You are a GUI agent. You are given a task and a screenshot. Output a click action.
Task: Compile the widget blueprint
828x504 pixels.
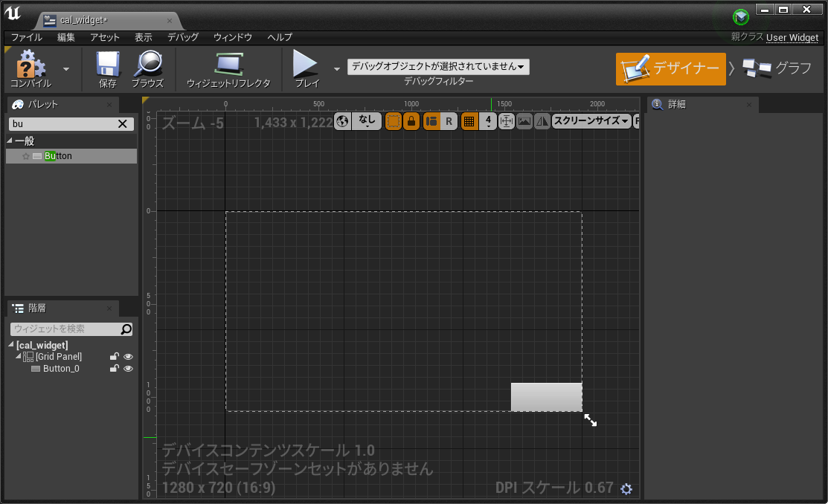31,68
